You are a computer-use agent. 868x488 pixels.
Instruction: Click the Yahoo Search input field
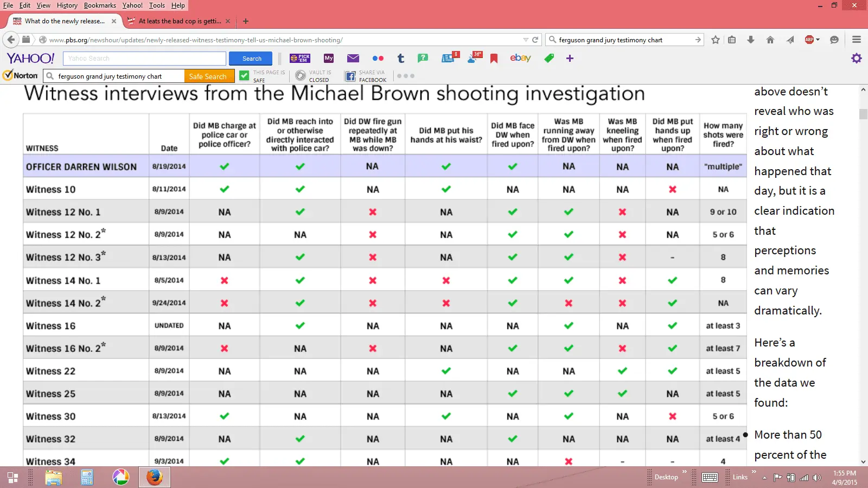tap(144, 59)
